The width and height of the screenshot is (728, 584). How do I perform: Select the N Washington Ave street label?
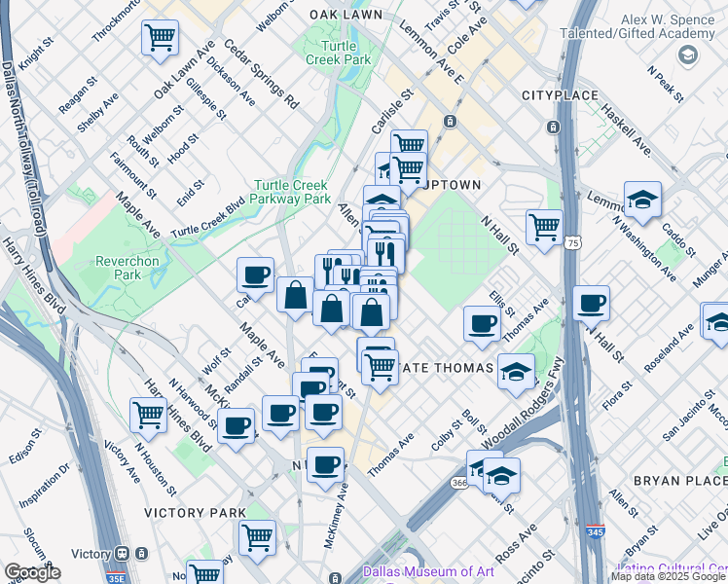pyautogui.click(x=644, y=248)
